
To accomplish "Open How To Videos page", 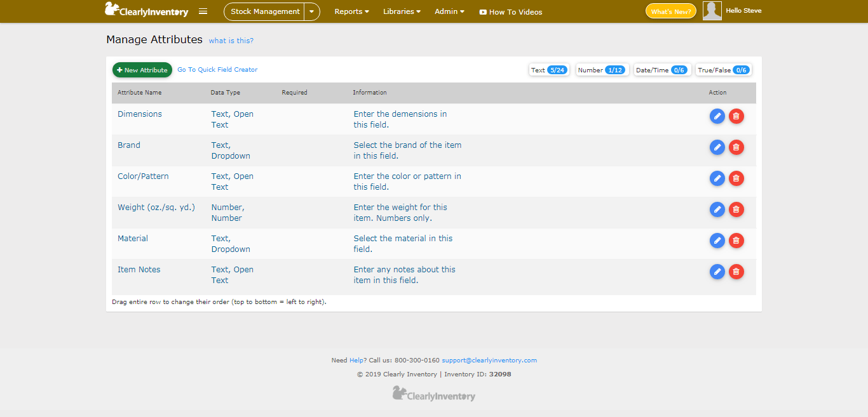I will point(511,12).
